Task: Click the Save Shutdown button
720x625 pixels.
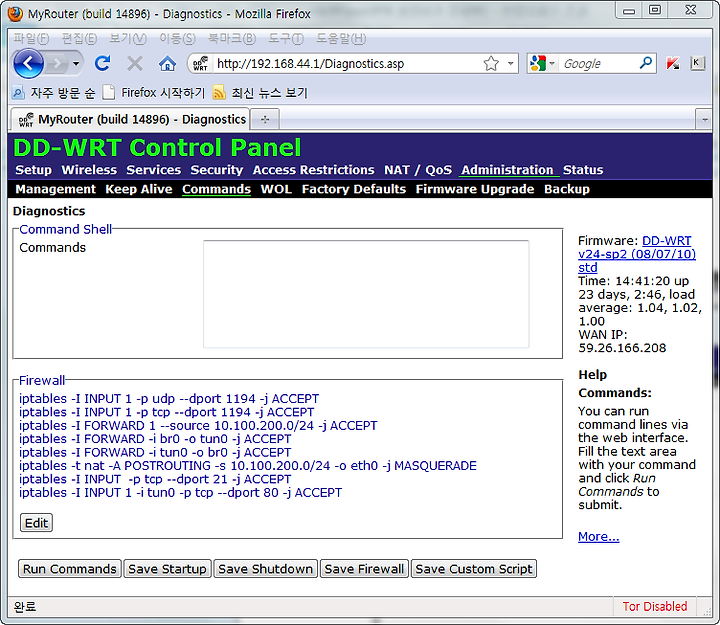Action: (x=265, y=569)
